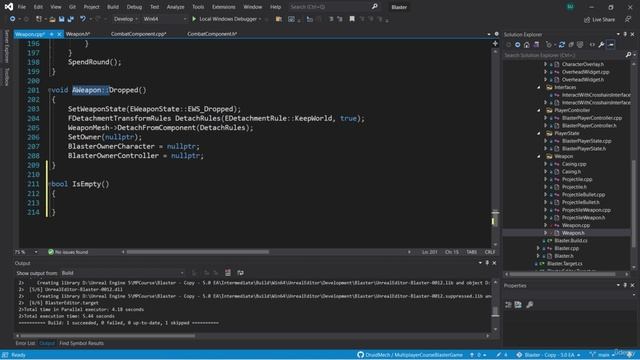
Task: Click the Properties pages wrench icon
Action: (x=530, y=304)
